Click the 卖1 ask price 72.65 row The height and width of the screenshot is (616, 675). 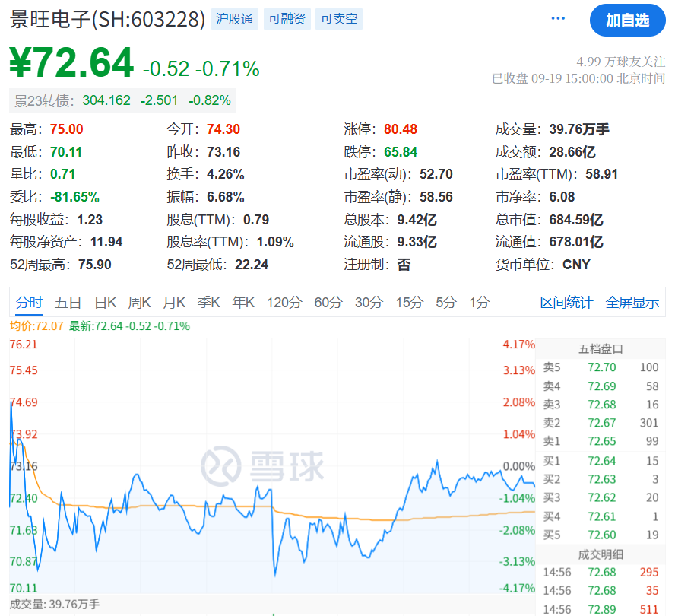click(x=601, y=441)
